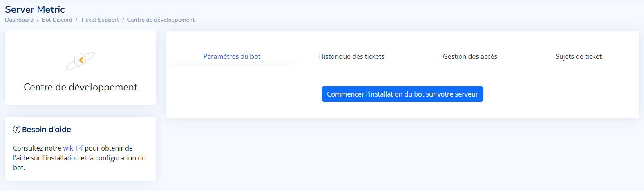Go to Ticket Support breadcrumb link

coord(100,20)
